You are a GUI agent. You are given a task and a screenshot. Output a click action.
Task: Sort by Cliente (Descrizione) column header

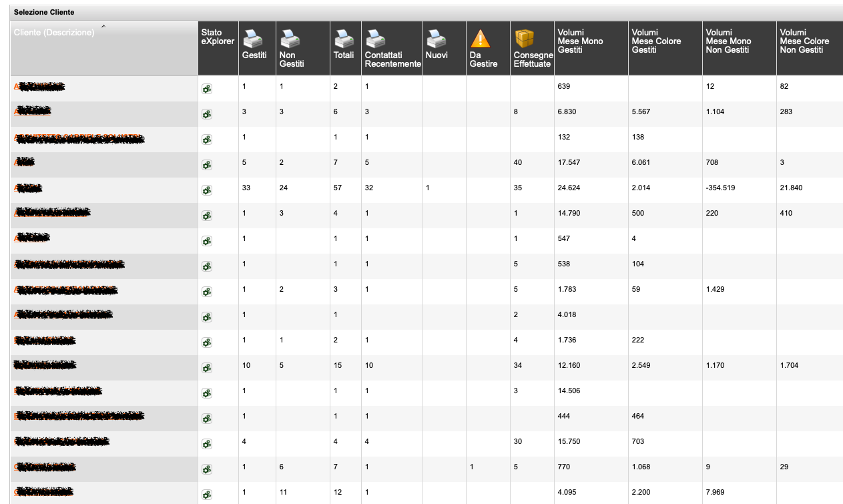coord(54,33)
